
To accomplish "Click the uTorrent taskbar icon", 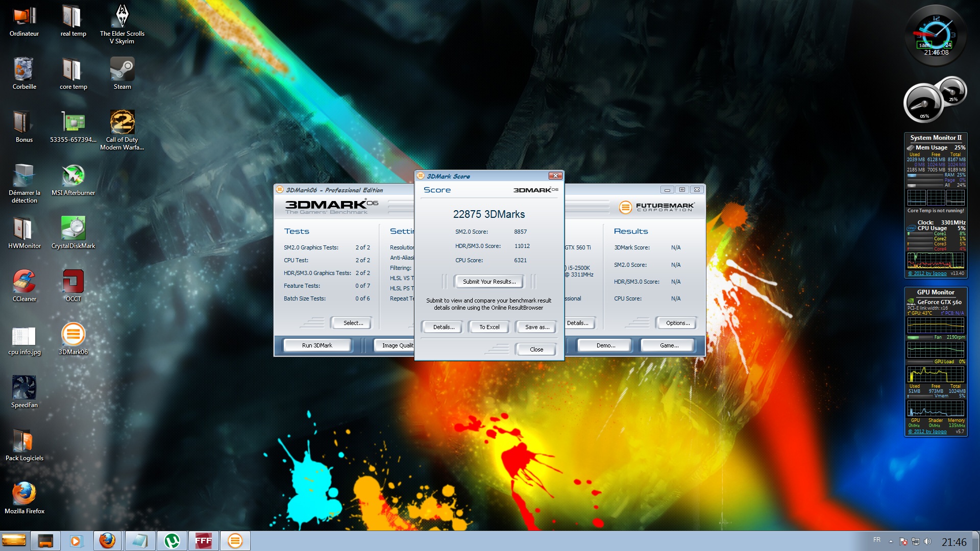I will coord(172,541).
